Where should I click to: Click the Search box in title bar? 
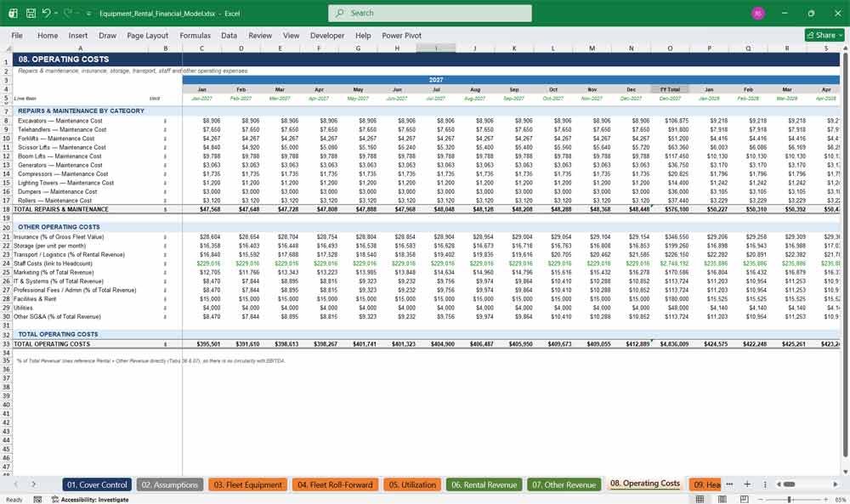[x=430, y=13]
